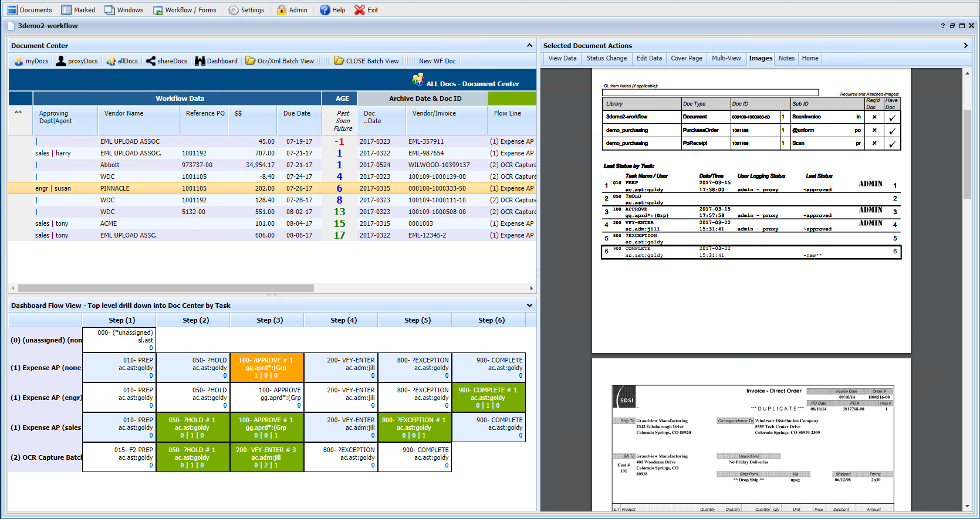Click the Ocr/Xml Batch View folder icon
Screen dimensions: 980x519
tap(251, 61)
